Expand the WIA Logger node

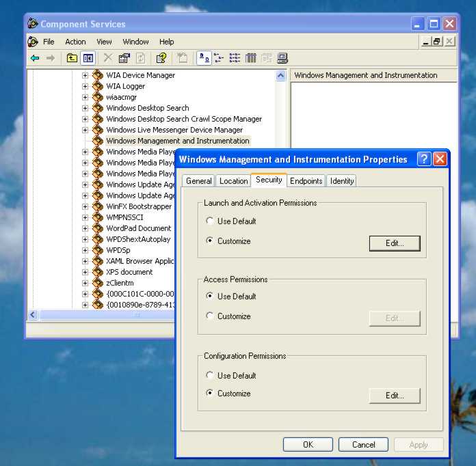[x=85, y=86]
